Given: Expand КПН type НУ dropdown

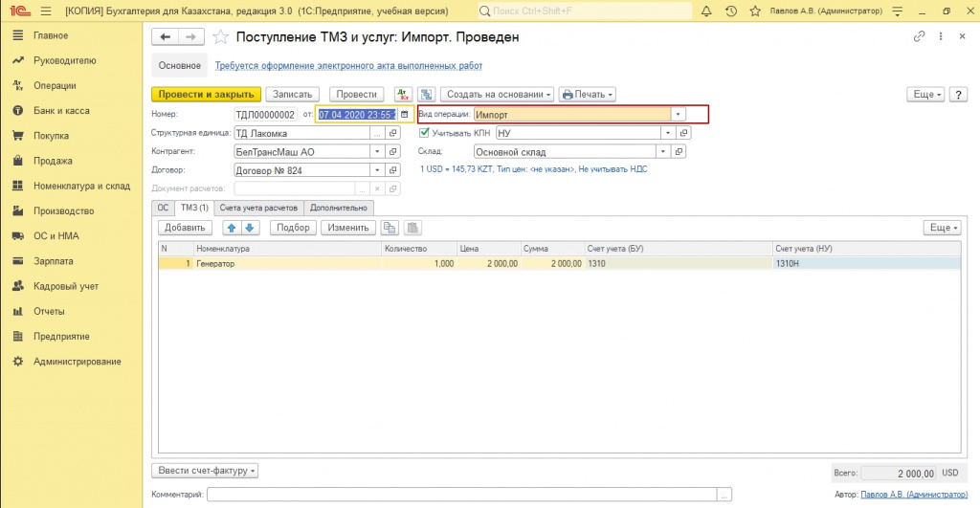Looking at the screenshot, I should pos(668,133).
